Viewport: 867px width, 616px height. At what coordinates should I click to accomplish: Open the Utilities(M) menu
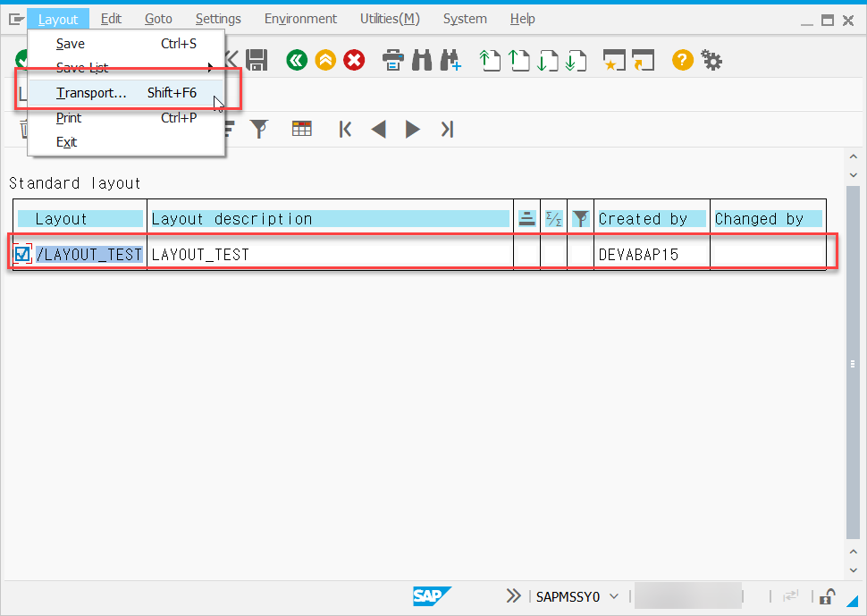pyautogui.click(x=390, y=20)
